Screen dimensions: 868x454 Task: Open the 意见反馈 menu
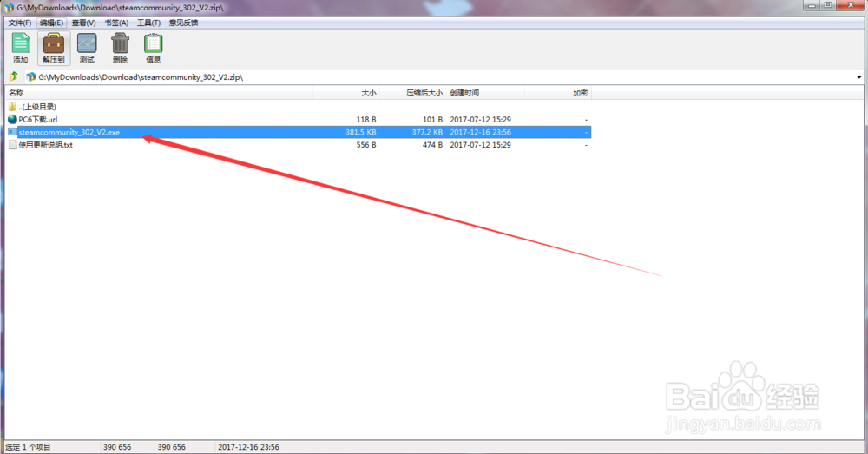tap(183, 23)
